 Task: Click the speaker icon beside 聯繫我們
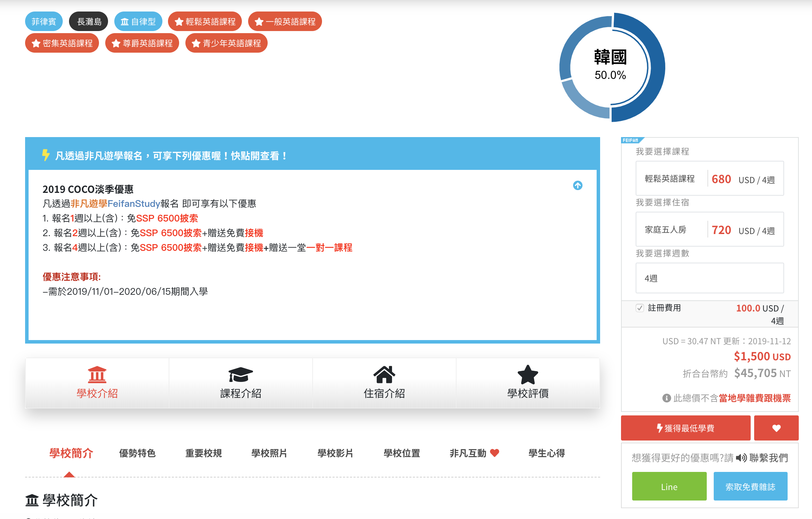pyautogui.click(x=741, y=458)
